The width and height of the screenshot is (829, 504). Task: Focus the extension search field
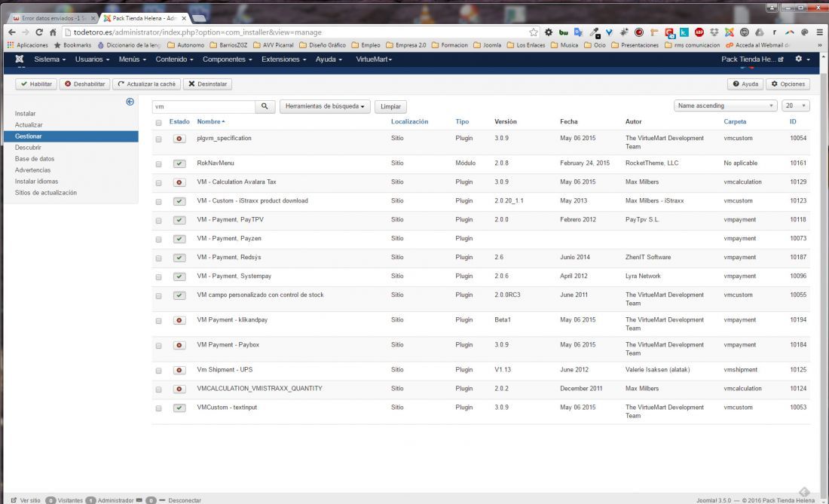pos(203,106)
